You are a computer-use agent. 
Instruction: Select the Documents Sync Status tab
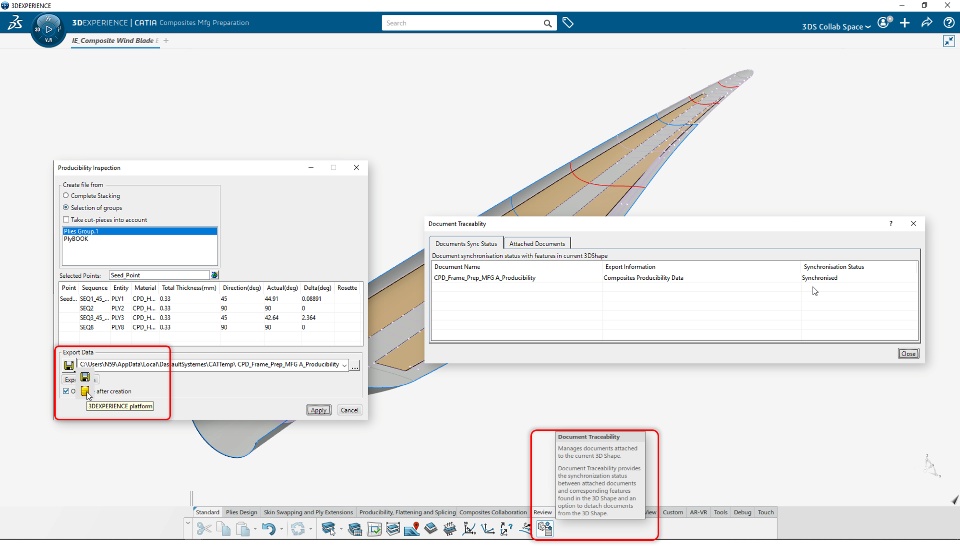[x=466, y=243]
